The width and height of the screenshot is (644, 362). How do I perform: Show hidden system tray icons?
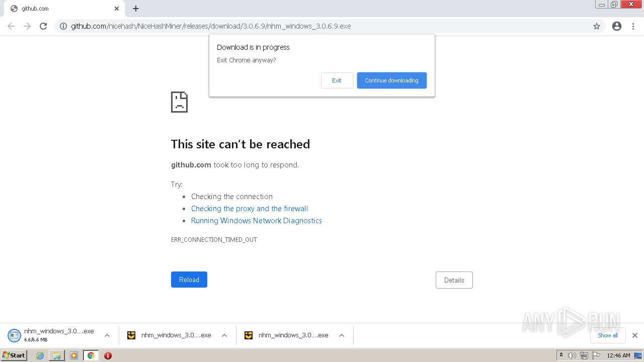(x=561, y=355)
